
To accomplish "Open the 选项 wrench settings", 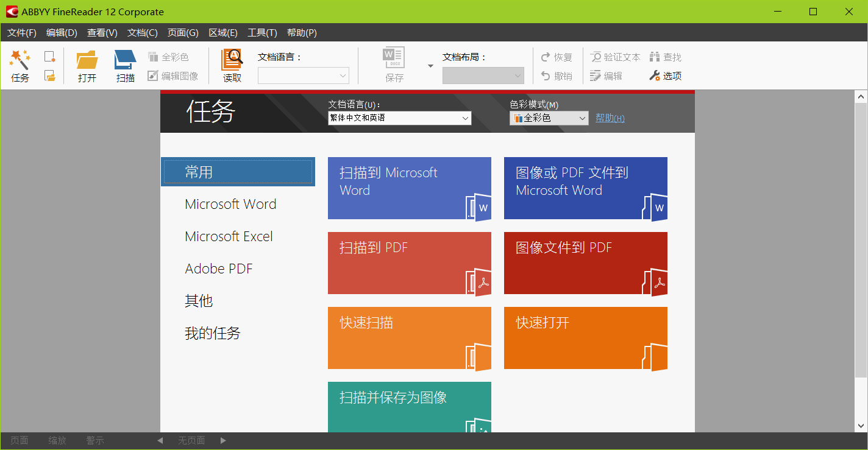I will [x=666, y=76].
